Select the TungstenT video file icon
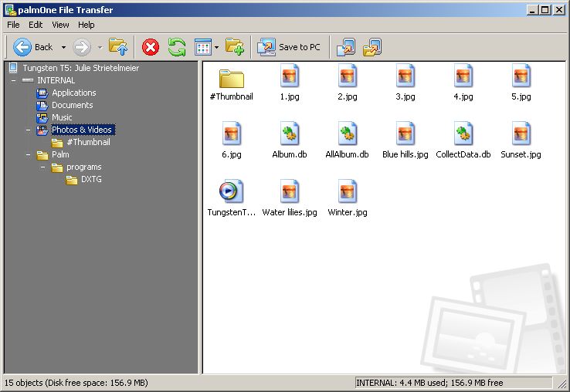Image resolution: width=570 pixels, height=392 pixels. (x=232, y=191)
